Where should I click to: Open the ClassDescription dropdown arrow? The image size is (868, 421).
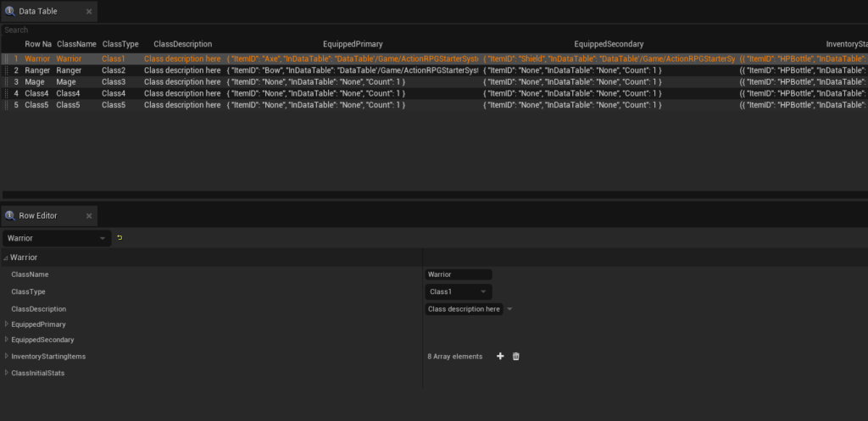[x=509, y=309]
